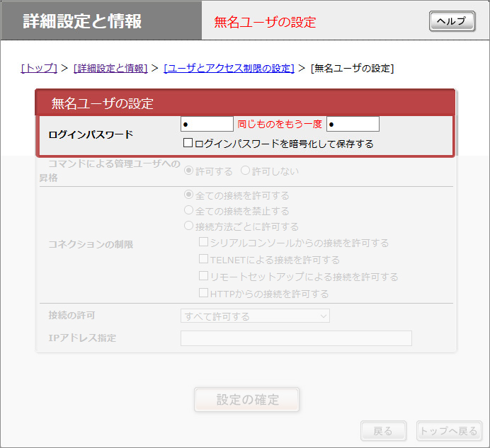Select 許可しない for admin user promotion

246,171
